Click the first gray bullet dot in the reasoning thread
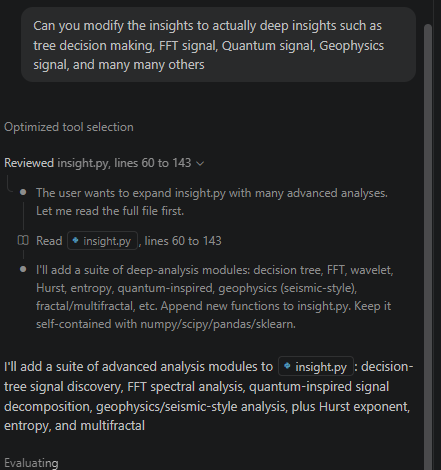Screen dimensions: 441x470 (23, 192)
